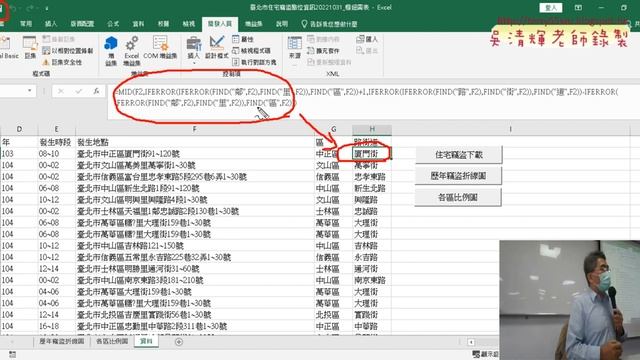Open the 校閱 ribbon tab
640x360 pixels.
163,24
